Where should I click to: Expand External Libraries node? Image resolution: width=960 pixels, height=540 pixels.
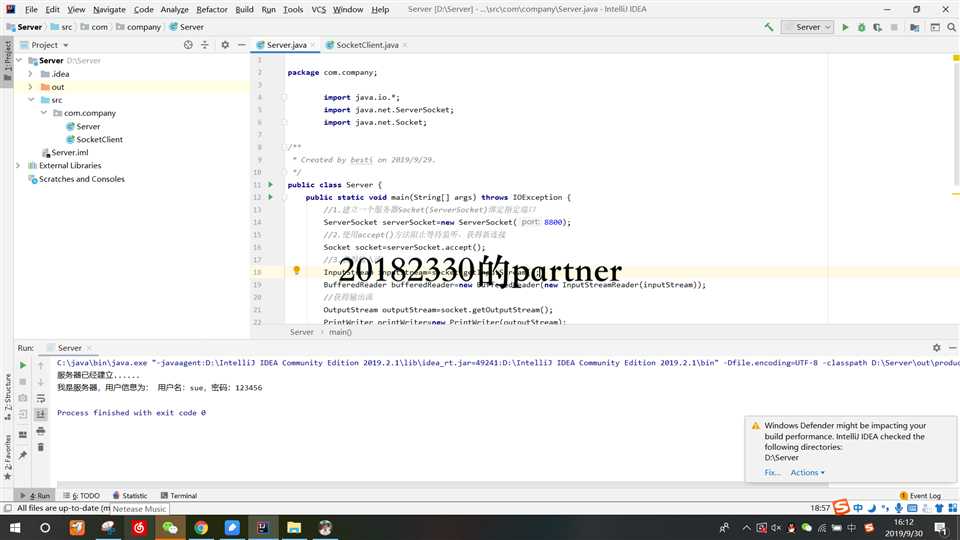(x=18, y=165)
